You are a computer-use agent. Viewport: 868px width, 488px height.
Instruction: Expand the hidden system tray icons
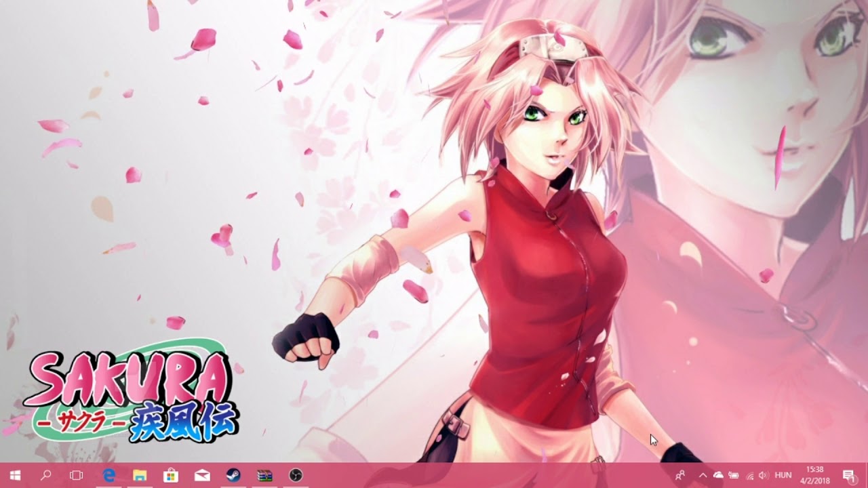703,476
